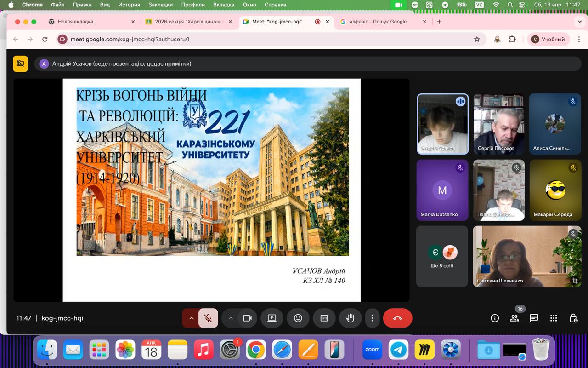Open the chat panel icon

pyautogui.click(x=534, y=318)
